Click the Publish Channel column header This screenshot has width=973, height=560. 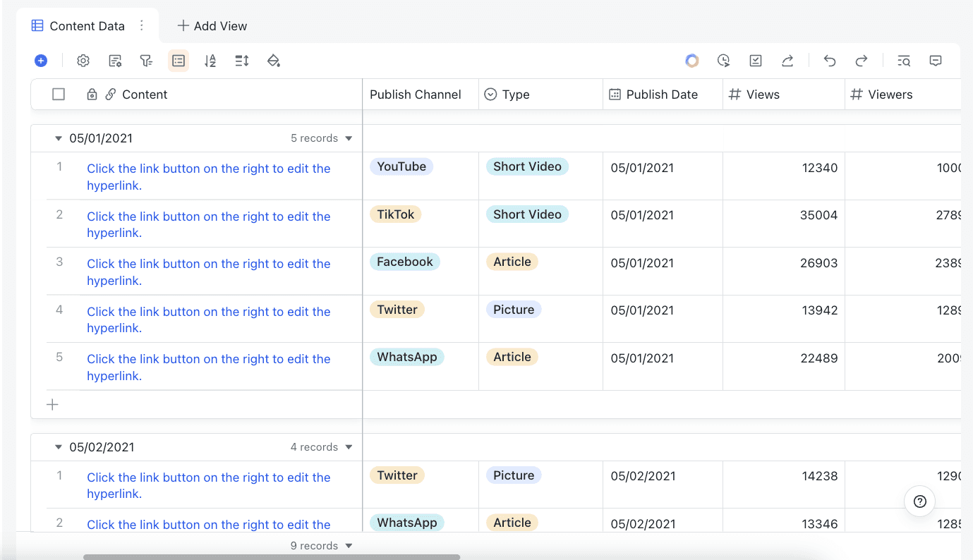(x=421, y=95)
